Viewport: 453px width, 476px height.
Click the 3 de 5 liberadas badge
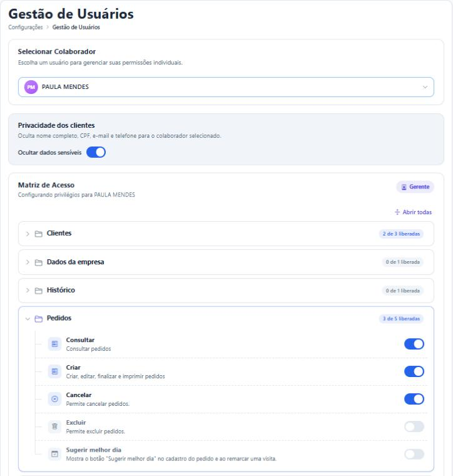401,318
